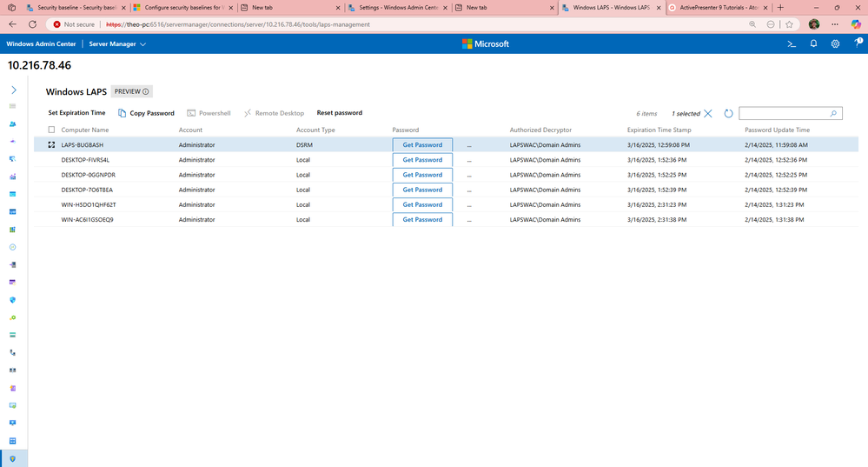The height and width of the screenshot is (467, 868).
Task: Click Set Expiration Time
Action: tap(76, 113)
